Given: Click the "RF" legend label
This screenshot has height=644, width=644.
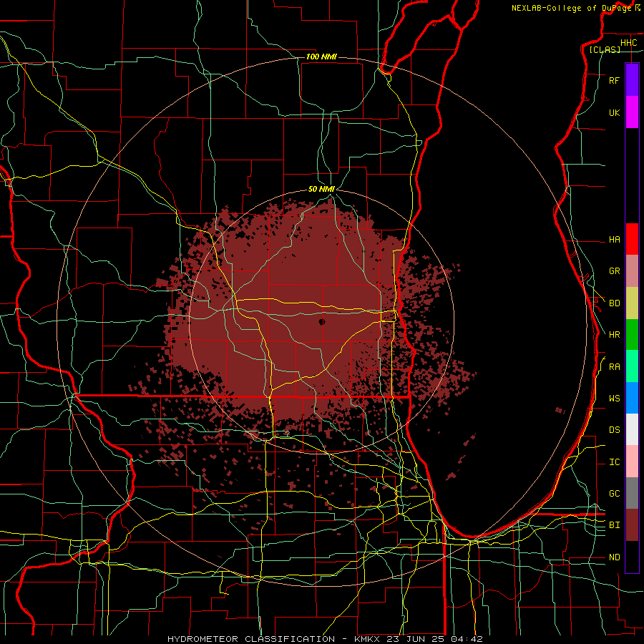Looking at the screenshot, I should point(614,81).
